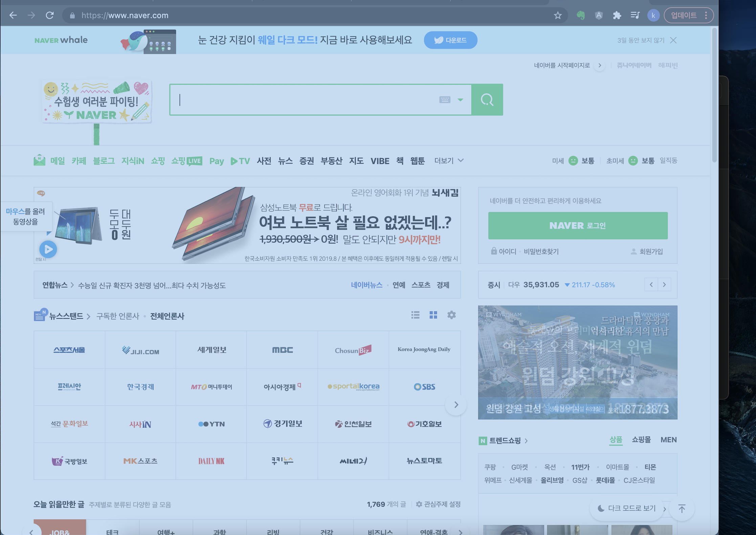The height and width of the screenshot is (535, 756).
Task: Show next stock index with right arrow
Action: pos(664,285)
